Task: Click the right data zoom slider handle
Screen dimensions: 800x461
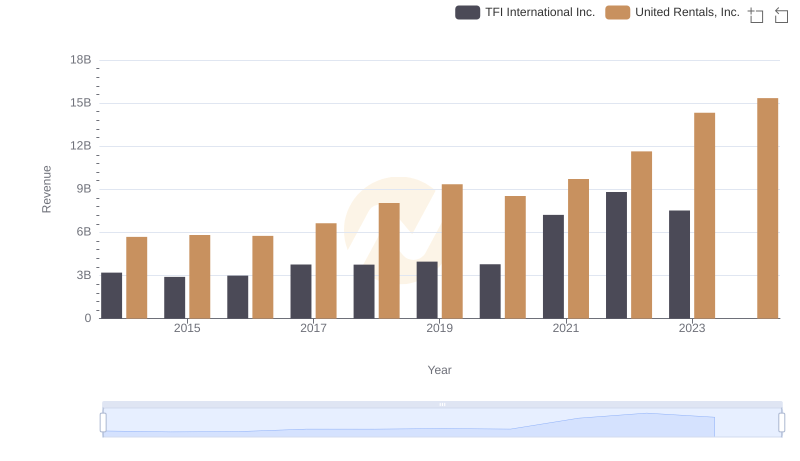Action: pyautogui.click(x=782, y=423)
